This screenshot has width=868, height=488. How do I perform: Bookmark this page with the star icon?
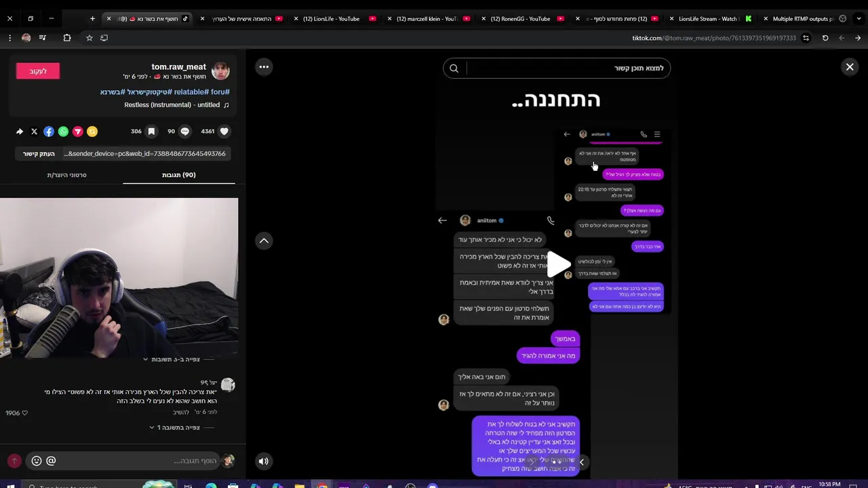click(x=89, y=38)
